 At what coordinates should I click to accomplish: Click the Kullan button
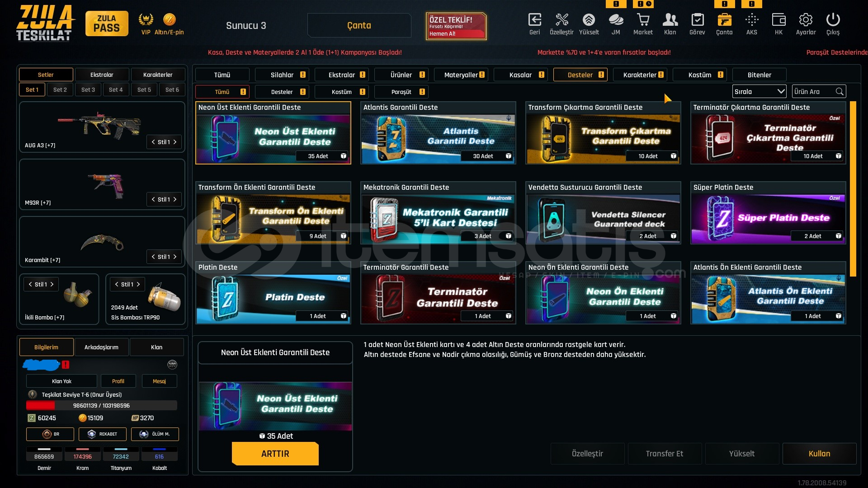pos(819,454)
